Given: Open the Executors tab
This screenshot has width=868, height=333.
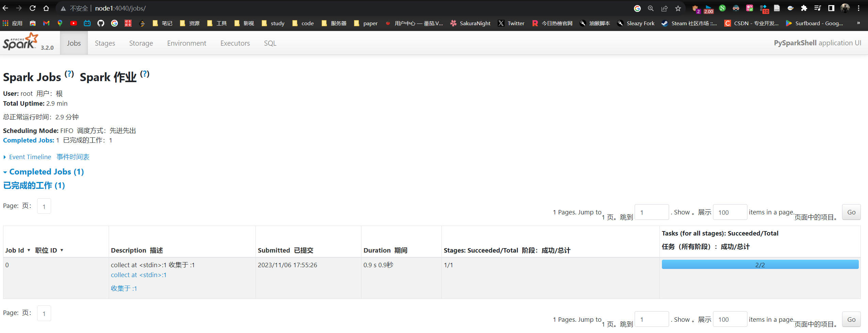Looking at the screenshot, I should 235,43.
